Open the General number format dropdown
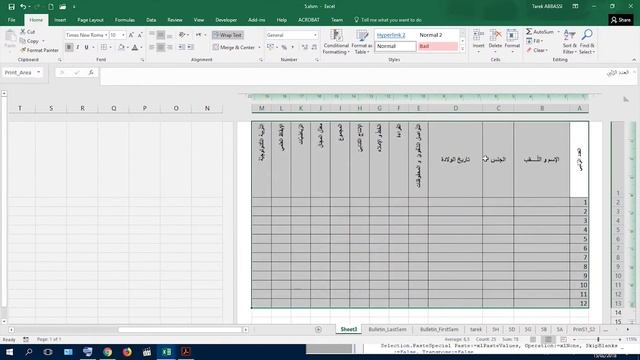Screen dimensions: 640x360 click(x=315, y=35)
